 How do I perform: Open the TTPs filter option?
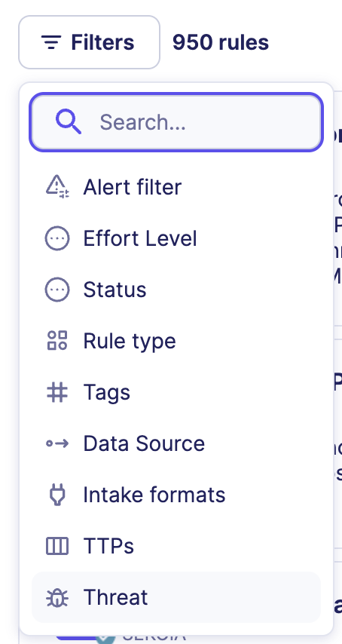pos(176,546)
